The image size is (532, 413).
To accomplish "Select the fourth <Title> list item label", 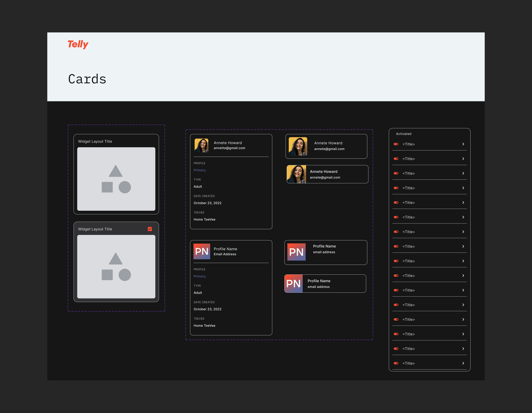I will point(409,188).
